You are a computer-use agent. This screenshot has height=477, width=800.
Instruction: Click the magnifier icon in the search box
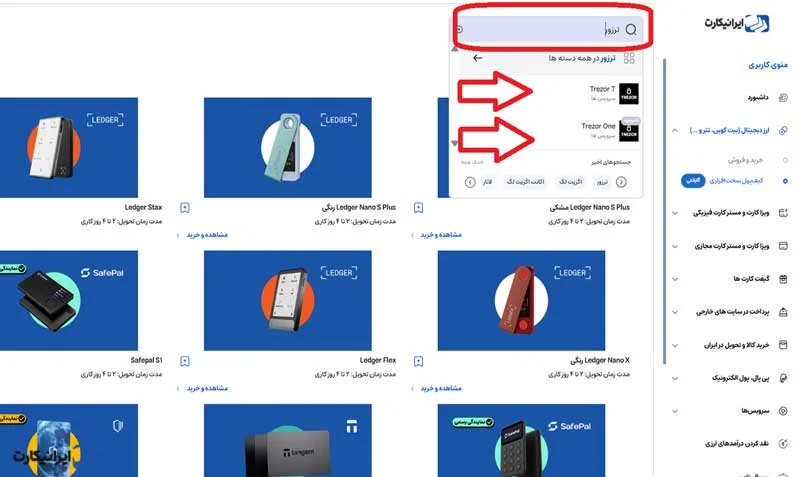[631, 30]
